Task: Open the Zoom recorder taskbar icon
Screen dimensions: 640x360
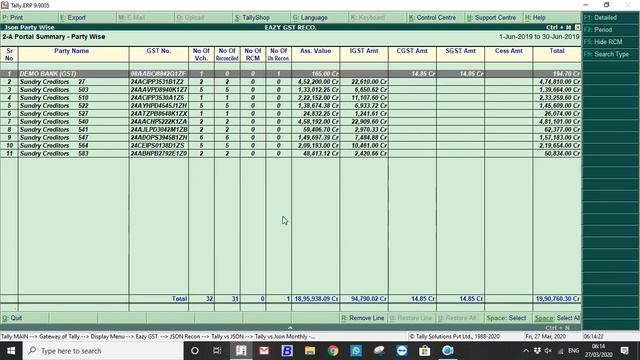Action: pyautogui.click(x=448, y=351)
